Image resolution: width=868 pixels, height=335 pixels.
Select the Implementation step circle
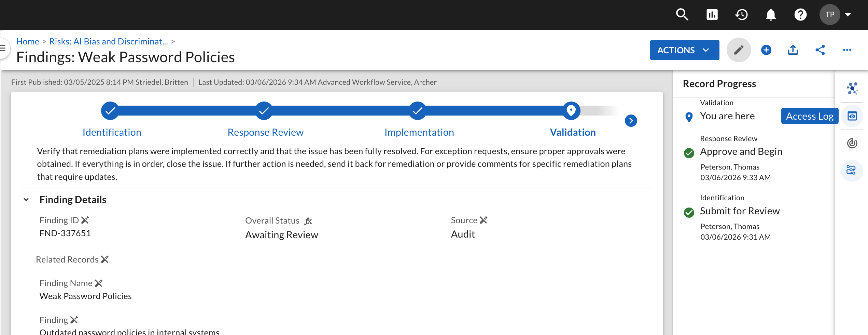tap(418, 111)
